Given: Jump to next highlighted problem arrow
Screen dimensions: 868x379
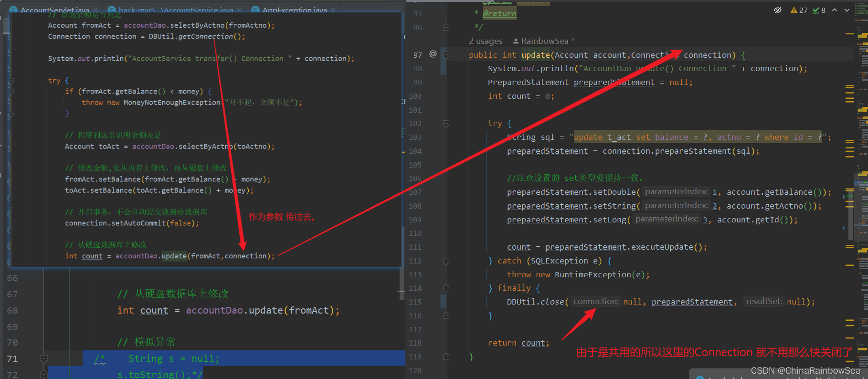Looking at the screenshot, I should [x=847, y=10].
